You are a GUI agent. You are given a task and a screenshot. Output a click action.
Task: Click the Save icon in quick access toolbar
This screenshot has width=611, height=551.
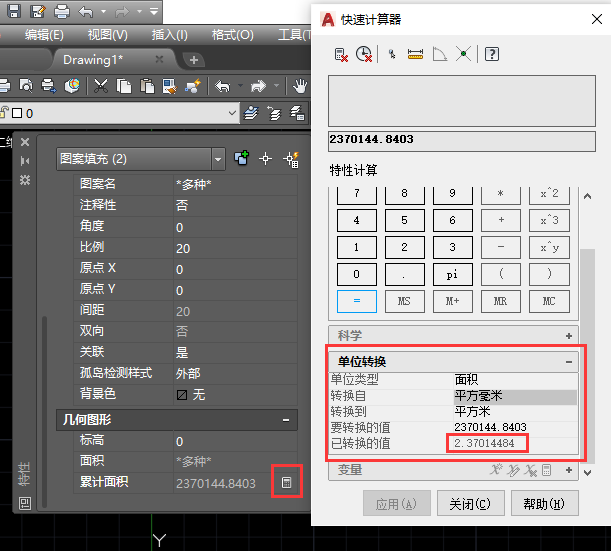[14, 11]
